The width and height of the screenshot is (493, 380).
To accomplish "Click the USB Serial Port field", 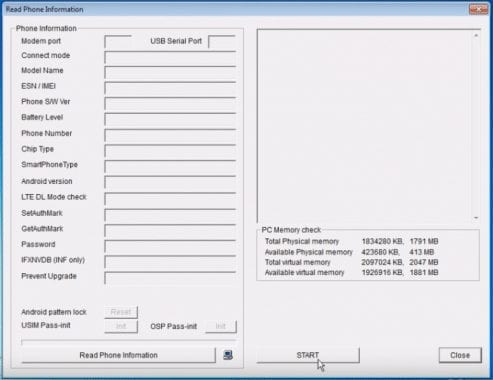I will point(222,42).
